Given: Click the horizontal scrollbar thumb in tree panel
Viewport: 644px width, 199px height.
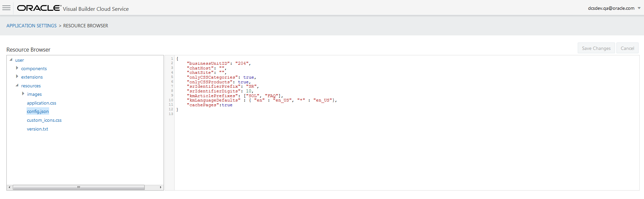Looking at the screenshot, I should point(78,187).
